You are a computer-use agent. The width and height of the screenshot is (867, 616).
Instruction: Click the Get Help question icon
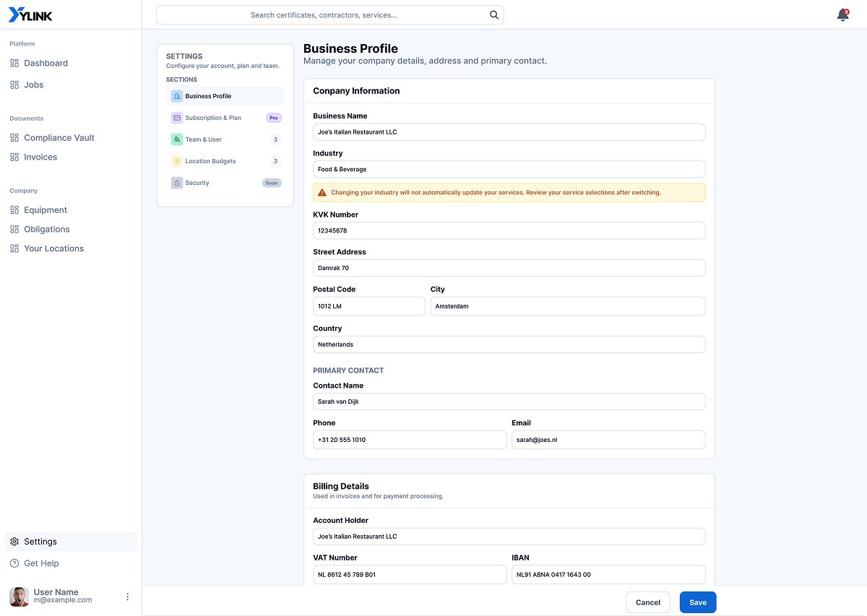point(14,563)
